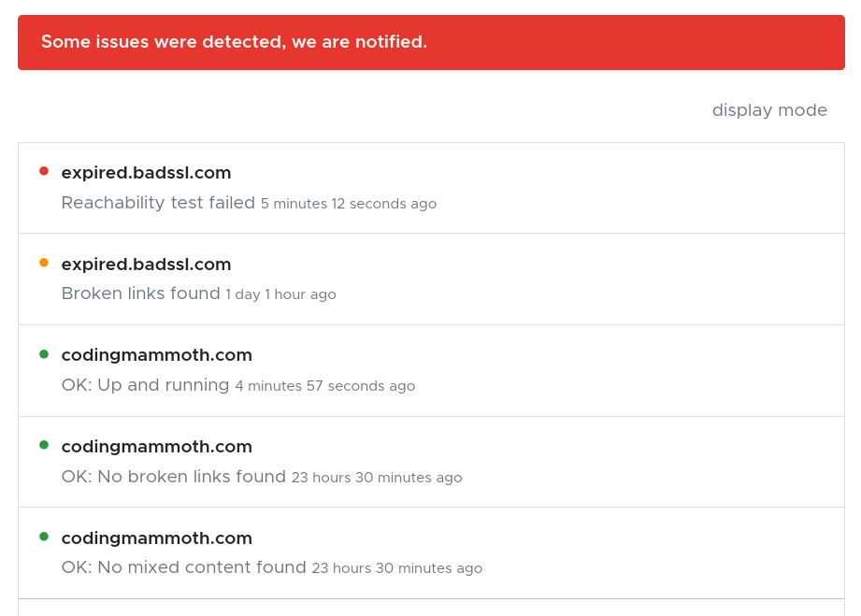This screenshot has width=861, height=616.
Task: Open codingmammoth.com entry showing Up and running
Action: 156,355
